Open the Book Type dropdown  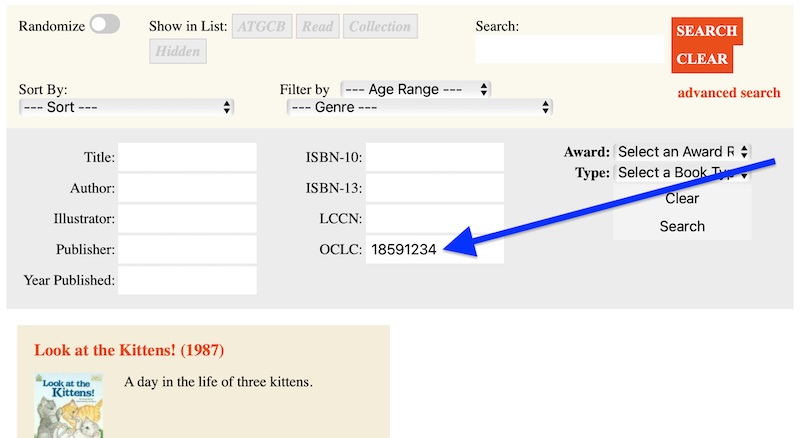tap(682, 173)
